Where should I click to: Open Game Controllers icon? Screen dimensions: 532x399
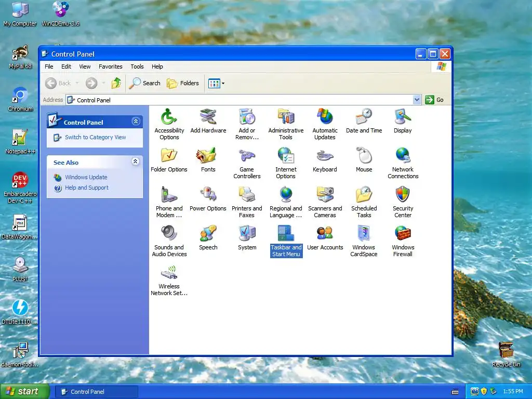click(x=247, y=163)
